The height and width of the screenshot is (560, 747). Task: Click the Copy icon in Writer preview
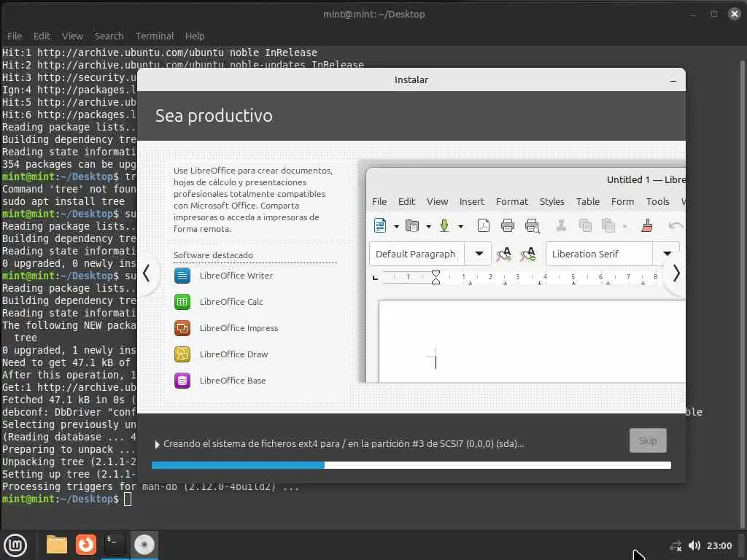click(585, 225)
